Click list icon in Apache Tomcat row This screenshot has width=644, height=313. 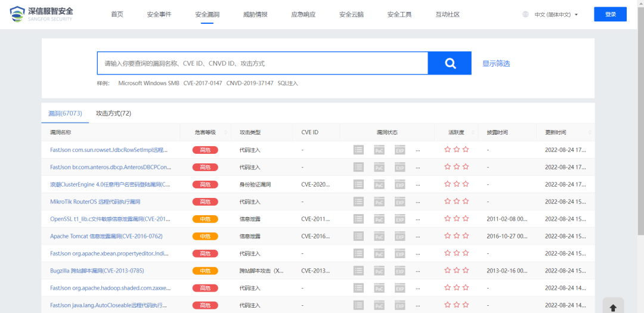(x=358, y=236)
